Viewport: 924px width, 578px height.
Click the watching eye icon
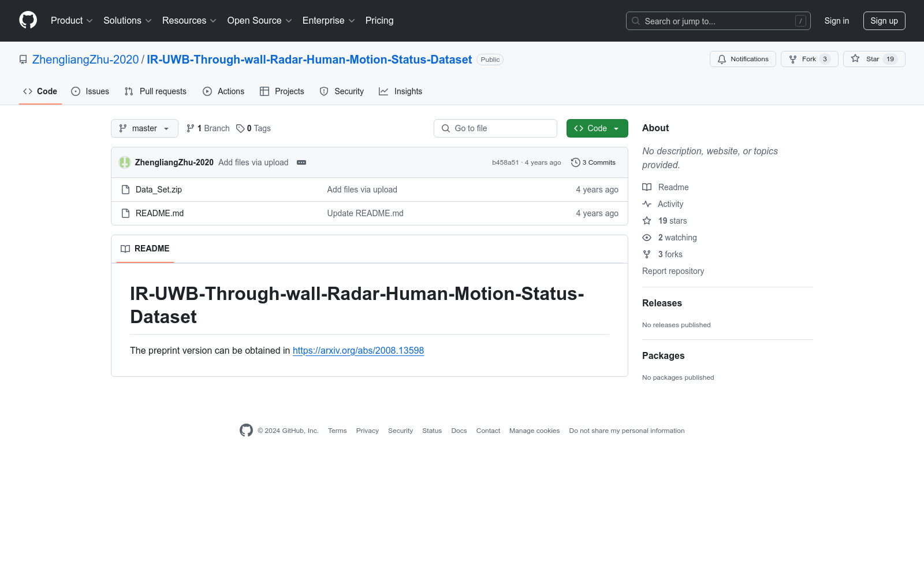click(647, 237)
